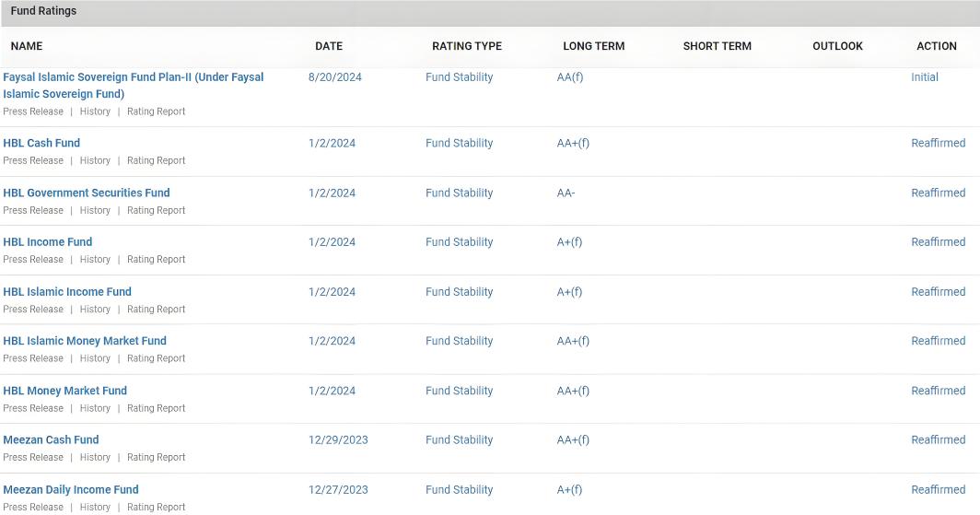Screen dimensions: 980x515
Task: View History under Meezan Cash Fund
Action: [x=95, y=458]
